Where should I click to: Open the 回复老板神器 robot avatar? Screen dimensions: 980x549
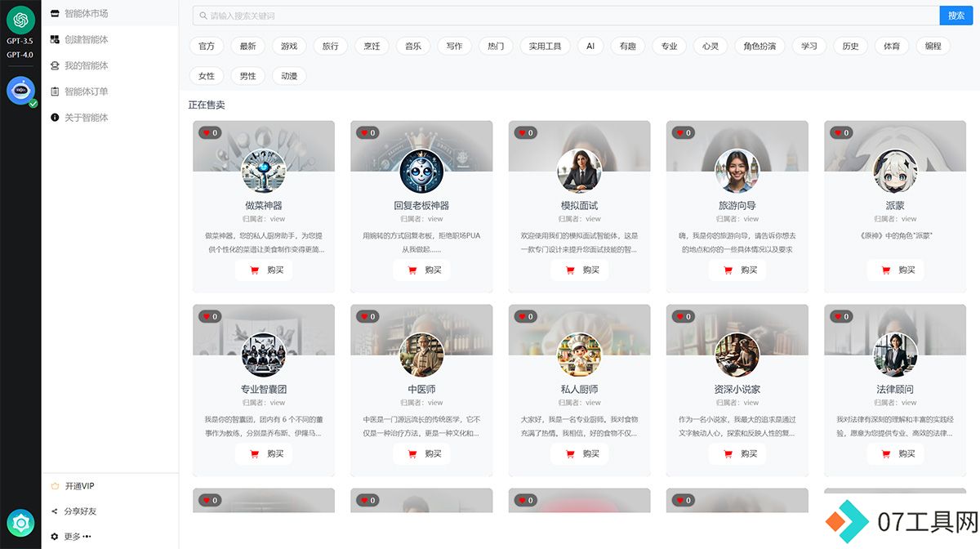[x=421, y=171]
